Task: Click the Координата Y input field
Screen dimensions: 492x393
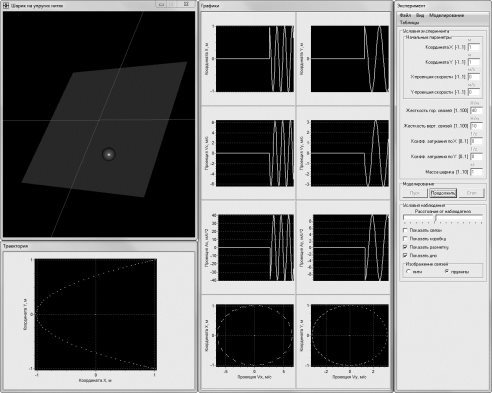Action: (x=474, y=62)
